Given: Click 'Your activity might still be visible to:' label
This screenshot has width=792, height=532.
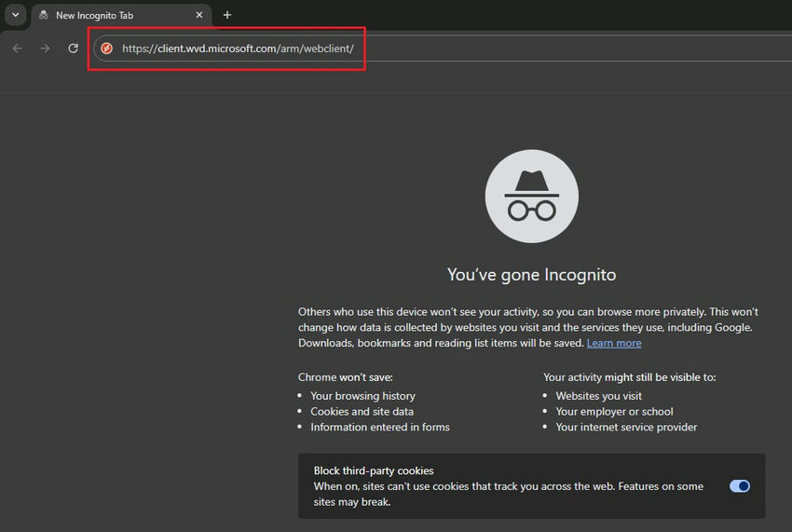Looking at the screenshot, I should pos(629,377).
